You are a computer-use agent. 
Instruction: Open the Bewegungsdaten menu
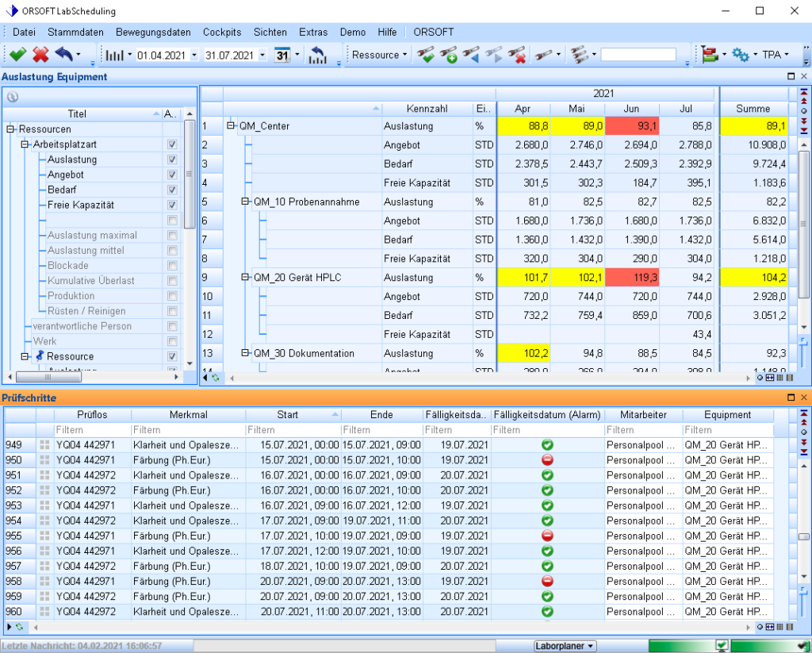tap(155, 32)
